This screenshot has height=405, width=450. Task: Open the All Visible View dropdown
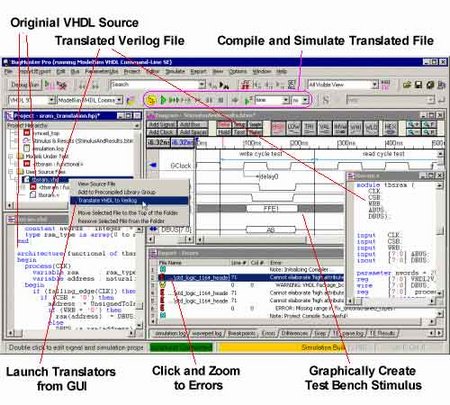(375, 85)
